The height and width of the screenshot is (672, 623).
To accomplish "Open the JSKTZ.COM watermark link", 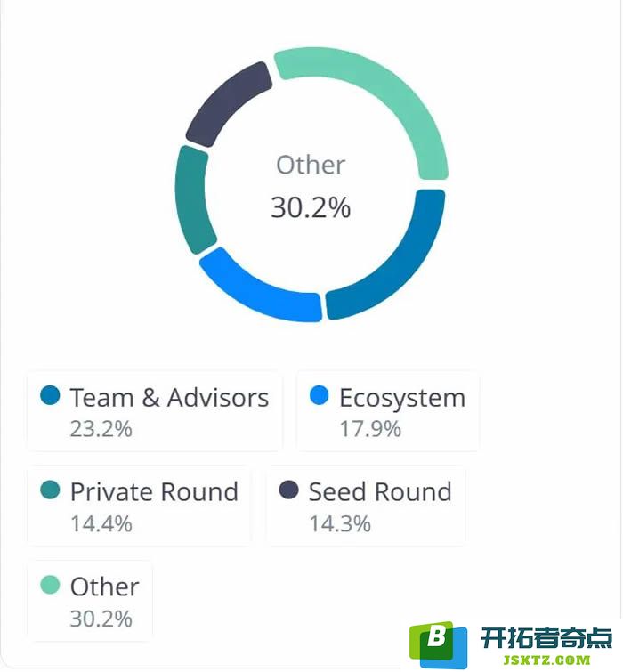I will point(546,660).
